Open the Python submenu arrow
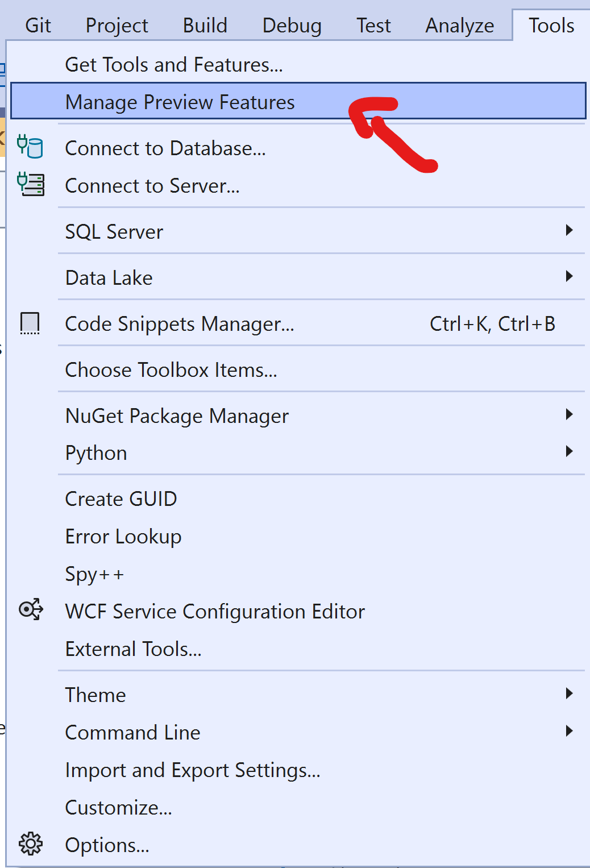Viewport: 590px width, 868px height. (x=569, y=452)
